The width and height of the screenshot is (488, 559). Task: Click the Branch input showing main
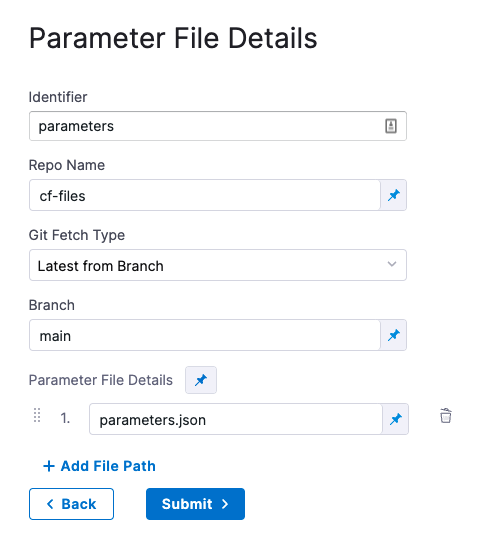(205, 335)
